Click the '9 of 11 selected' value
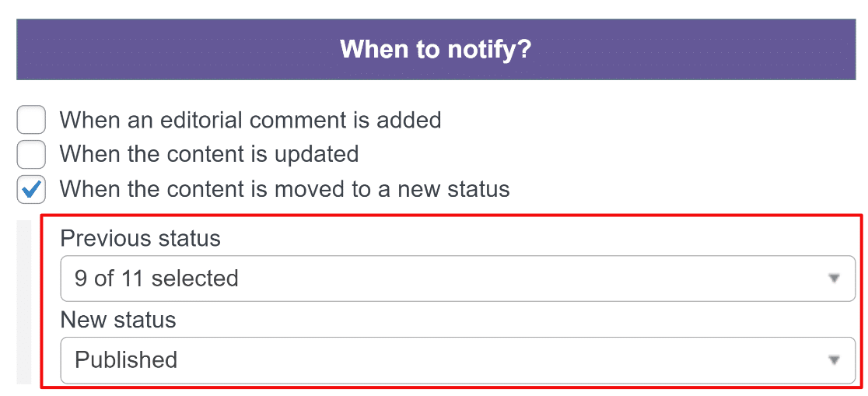 [x=156, y=279]
